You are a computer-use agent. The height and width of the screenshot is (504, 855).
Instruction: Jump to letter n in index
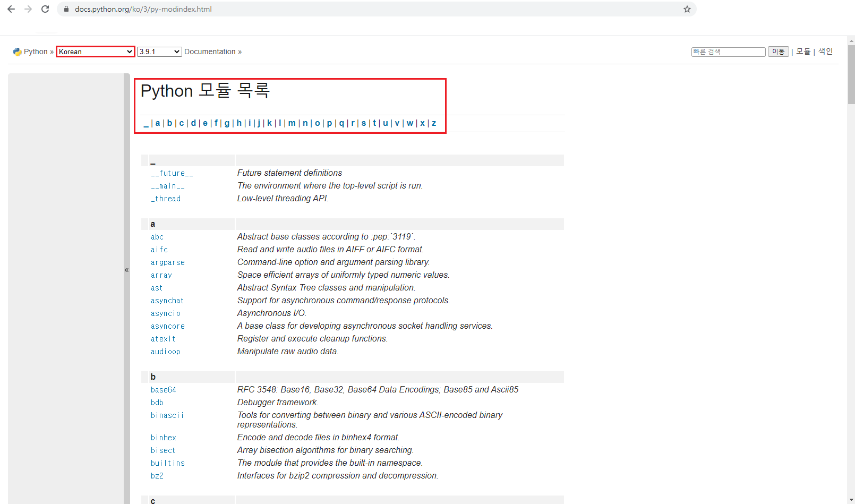coord(305,123)
